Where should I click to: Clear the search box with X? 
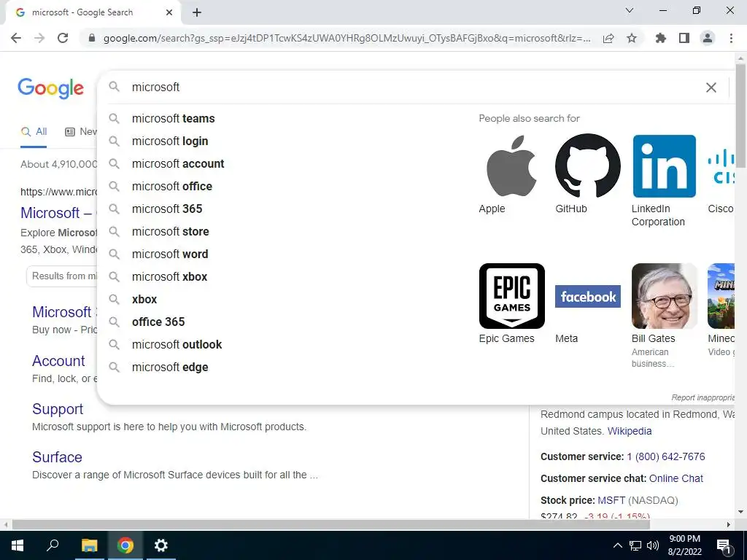click(x=711, y=87)
